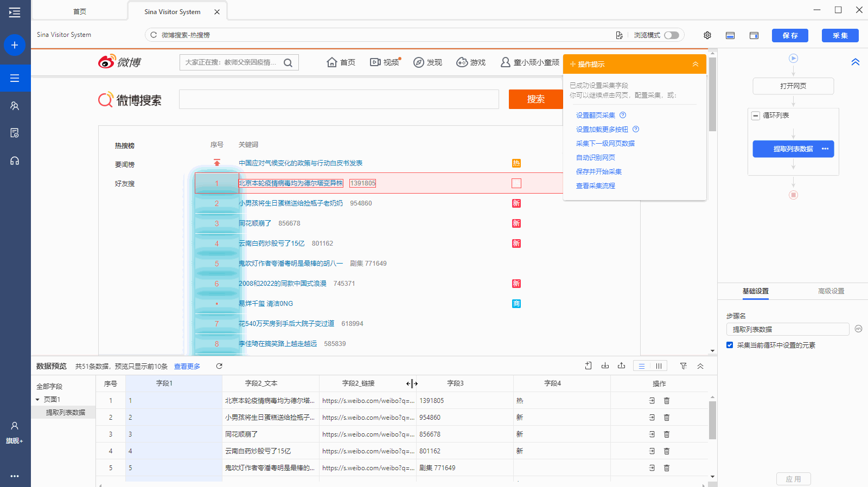Delete the first data preview row
This screenshot has width=868, height=487.
click(x=667, y=401)
